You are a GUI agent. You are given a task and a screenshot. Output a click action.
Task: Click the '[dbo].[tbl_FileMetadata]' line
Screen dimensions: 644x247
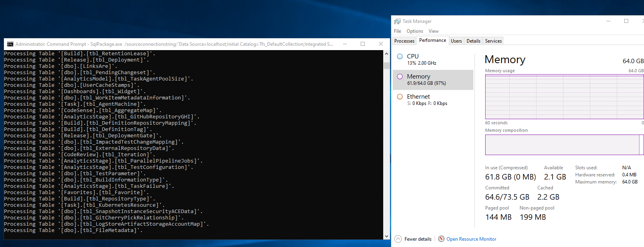(x=73, y=230)
